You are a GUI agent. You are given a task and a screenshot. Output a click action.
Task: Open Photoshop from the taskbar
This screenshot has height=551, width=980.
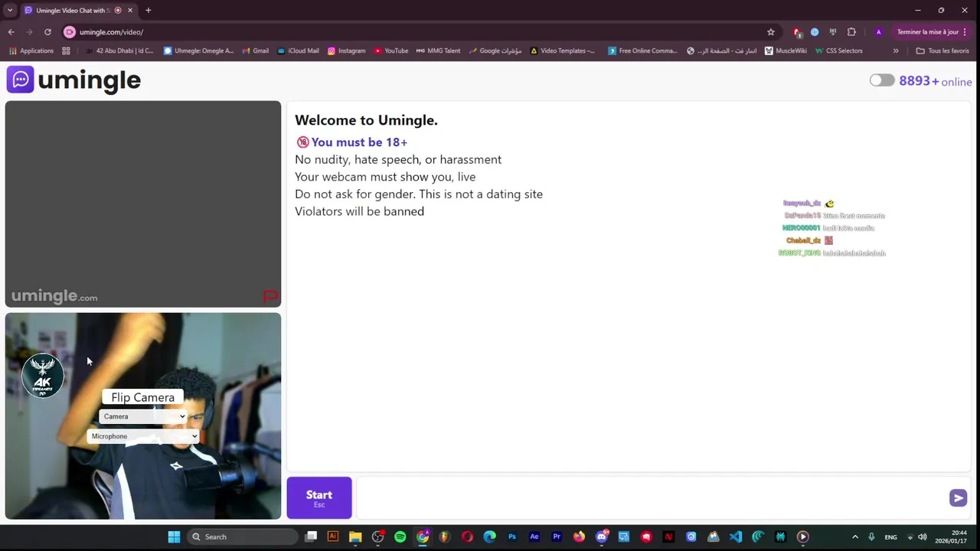[x=512, y=536]
